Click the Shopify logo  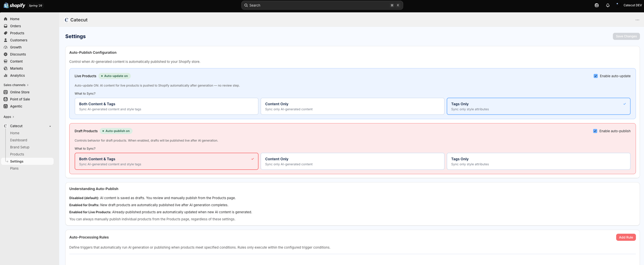coord(14,5)
